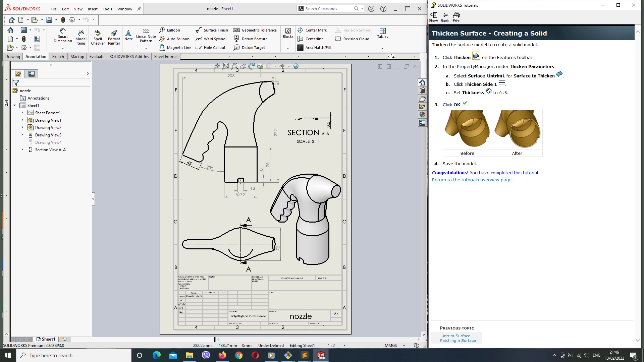Open Linear Note Pattern tool
The height and width of the screenshot is (362, 644).
click(x=146, y=36)
